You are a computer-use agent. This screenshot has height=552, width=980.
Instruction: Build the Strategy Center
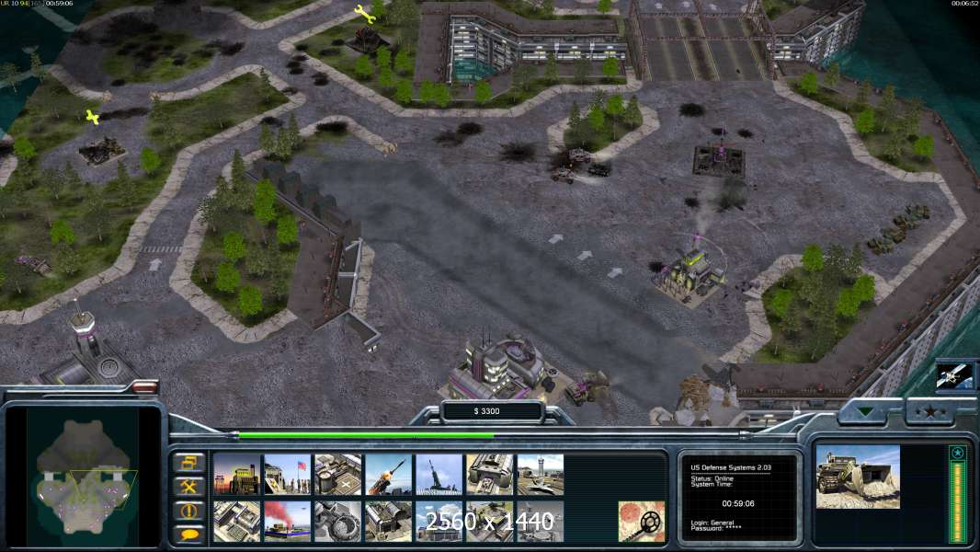tap(236, 522)
